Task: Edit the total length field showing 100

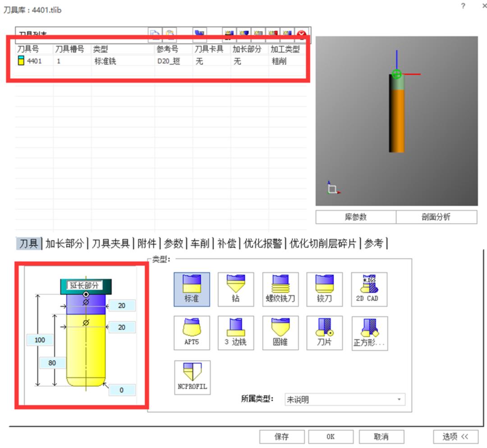Action: click(x=40, y=340)
